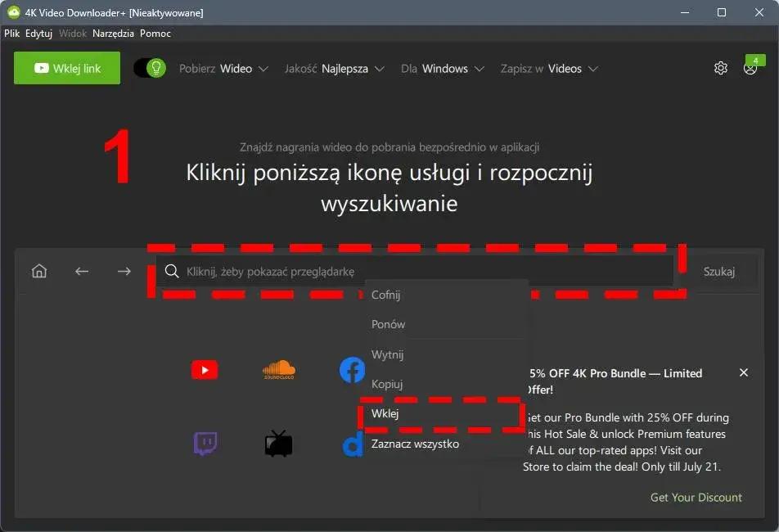Open the Facebook service icon
This screenshot has width=779, height=532.
352,370
